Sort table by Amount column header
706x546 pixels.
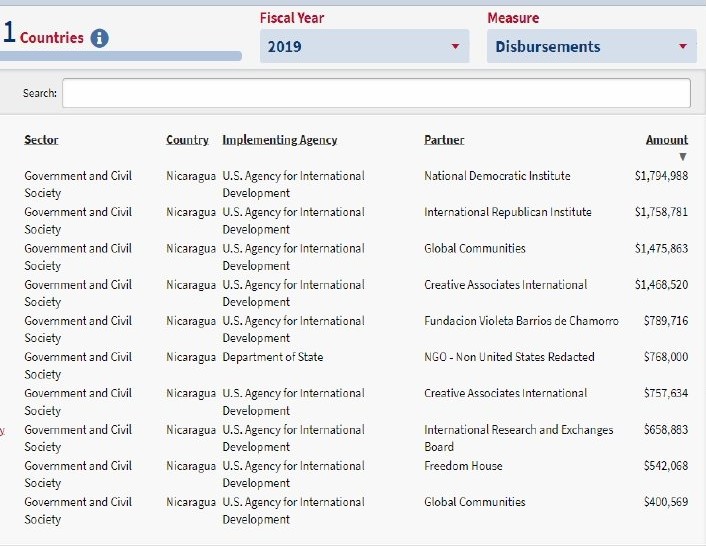(667, 140)
